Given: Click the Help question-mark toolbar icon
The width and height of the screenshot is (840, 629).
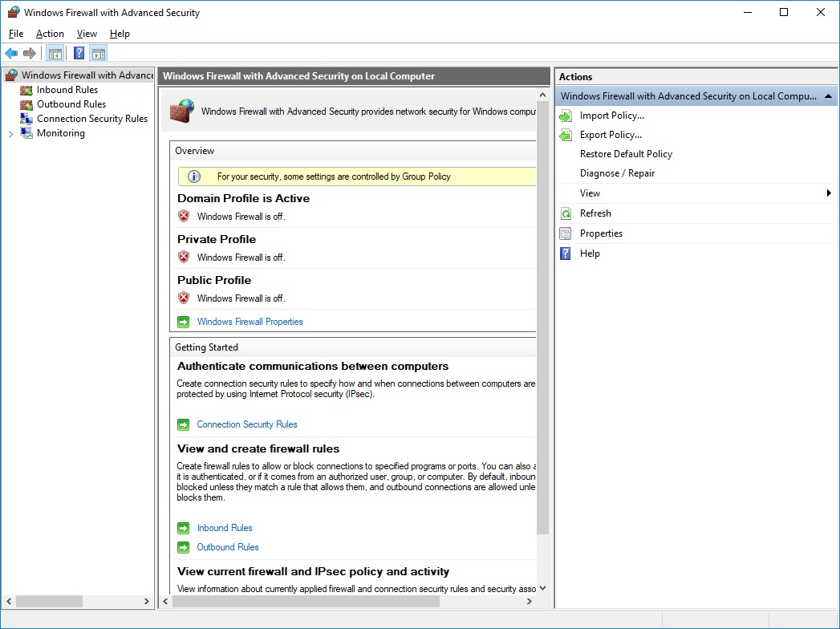Looking at the screenshot, I should point(79,53).
